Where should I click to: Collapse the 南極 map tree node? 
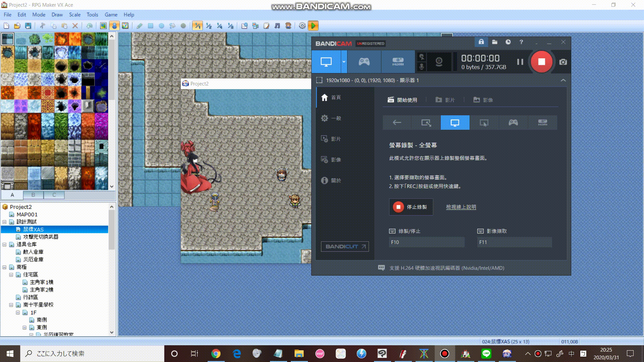pos(4,267)
